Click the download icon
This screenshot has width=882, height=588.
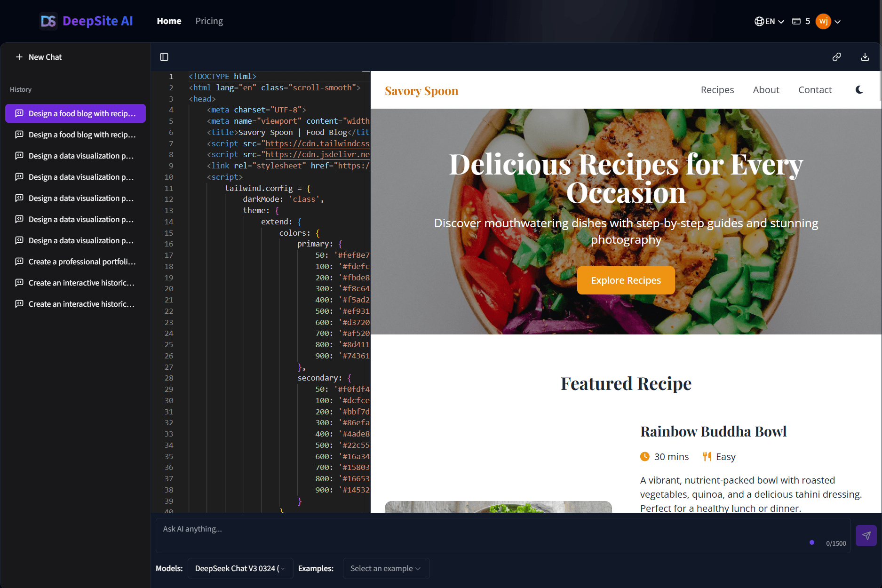865,57
